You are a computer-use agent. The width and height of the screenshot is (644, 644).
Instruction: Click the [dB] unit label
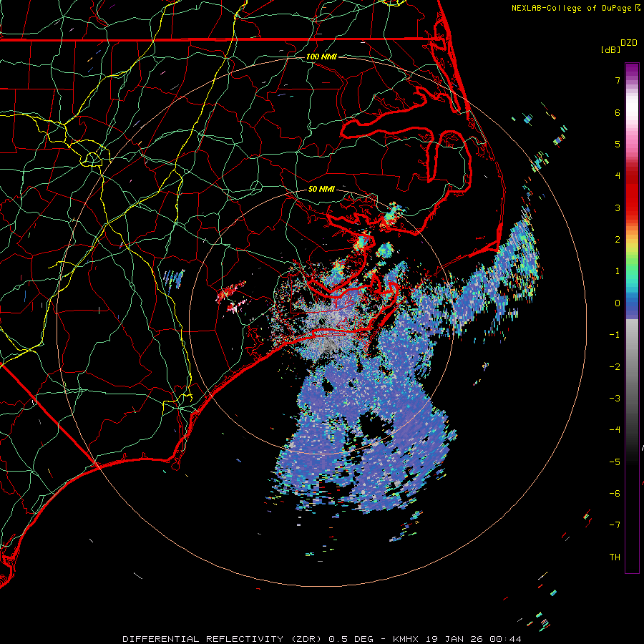tap(611, 49)
